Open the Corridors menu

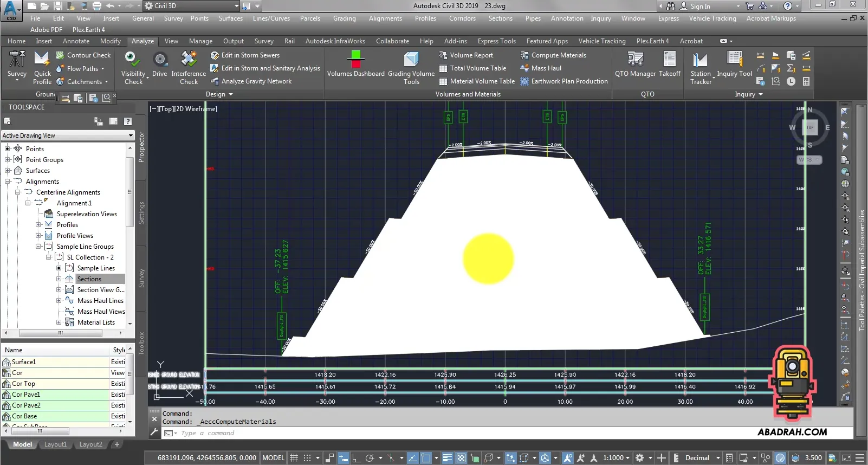tap(462, 18)
